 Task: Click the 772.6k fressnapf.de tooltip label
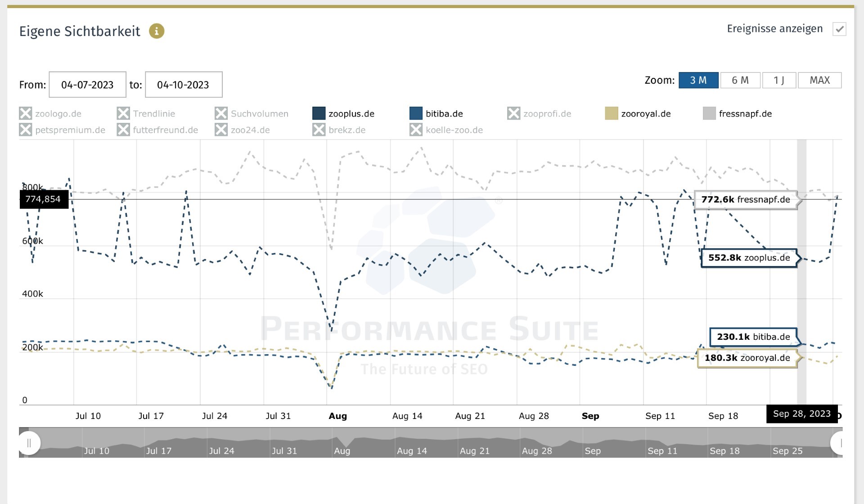click(746, 199)
